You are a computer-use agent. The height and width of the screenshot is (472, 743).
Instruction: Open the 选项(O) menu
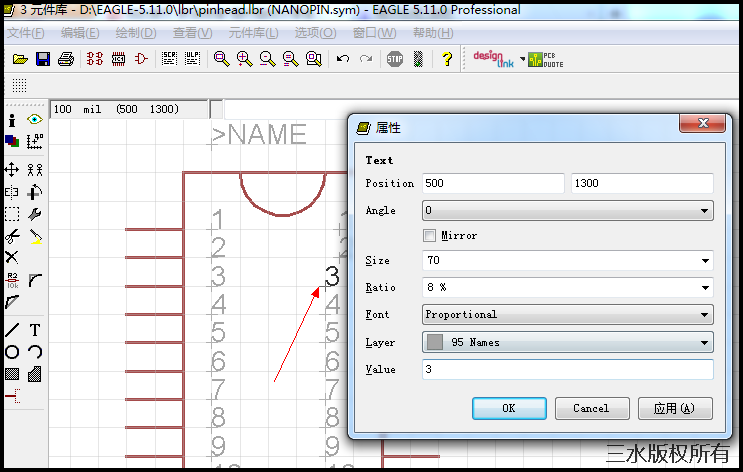314,33
